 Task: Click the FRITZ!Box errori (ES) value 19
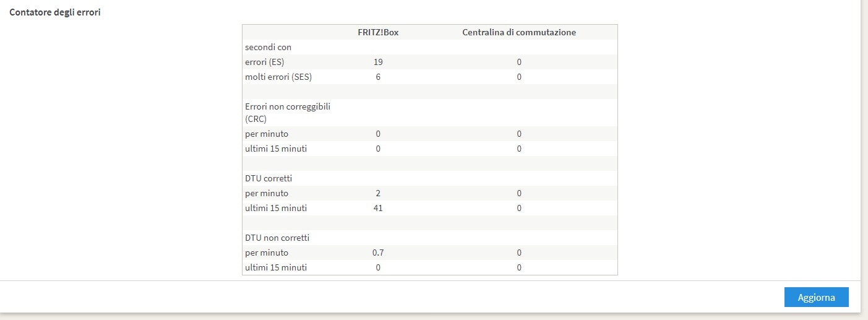coord(378,62)
